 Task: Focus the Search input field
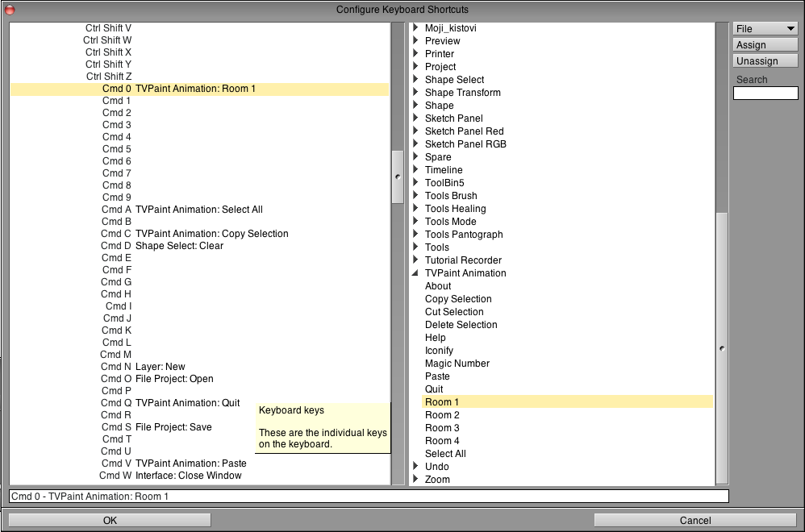pos(765,93)
